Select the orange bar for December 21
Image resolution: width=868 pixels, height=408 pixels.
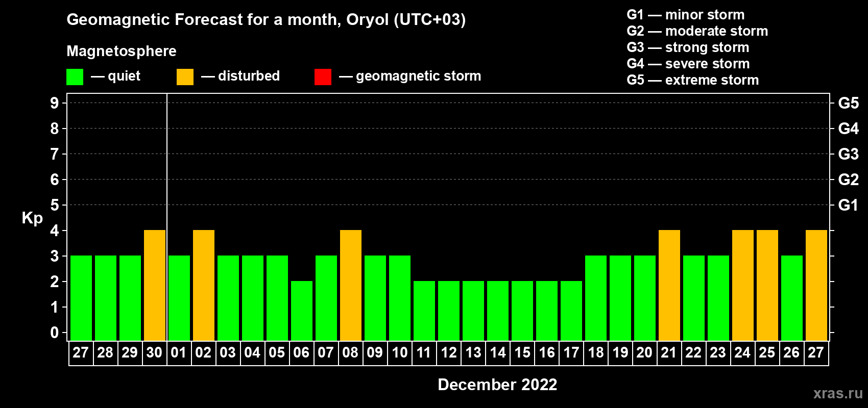coord(669,286)
